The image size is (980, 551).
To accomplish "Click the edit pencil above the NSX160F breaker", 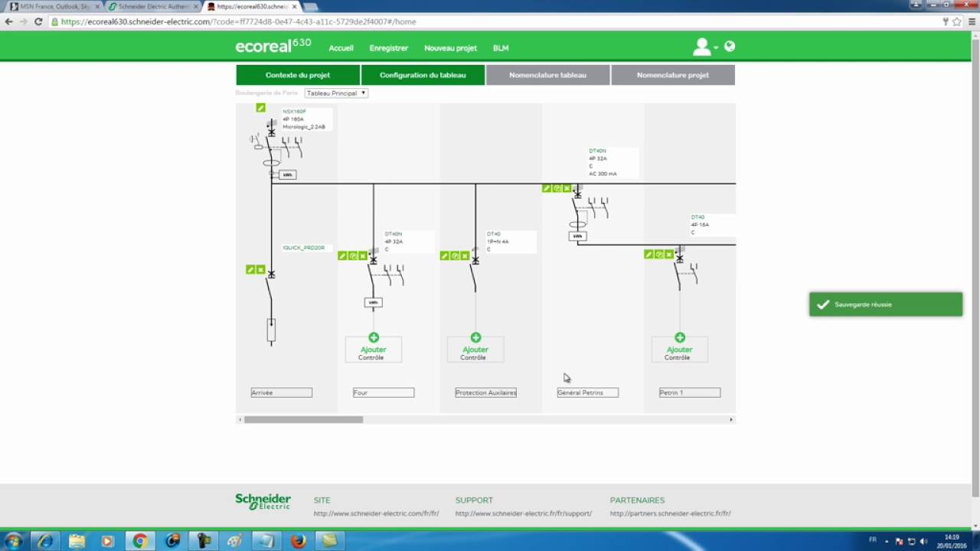I will [x=260, y=108].
